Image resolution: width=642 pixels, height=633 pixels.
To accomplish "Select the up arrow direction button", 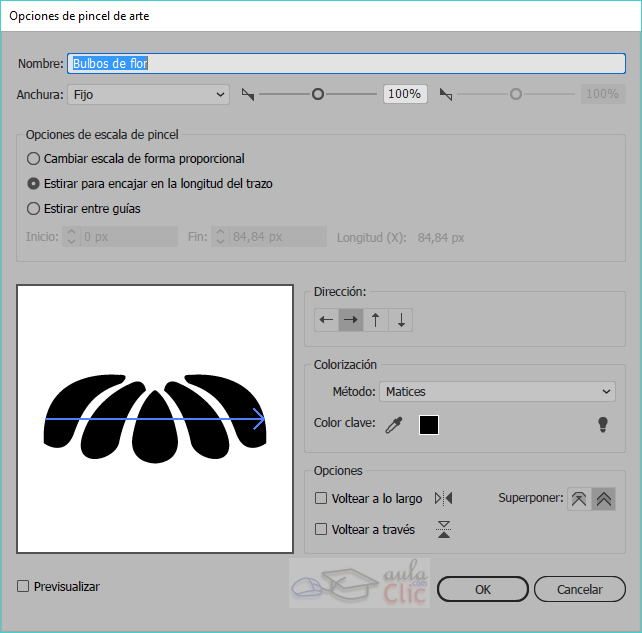I will [x=376, y=320].
